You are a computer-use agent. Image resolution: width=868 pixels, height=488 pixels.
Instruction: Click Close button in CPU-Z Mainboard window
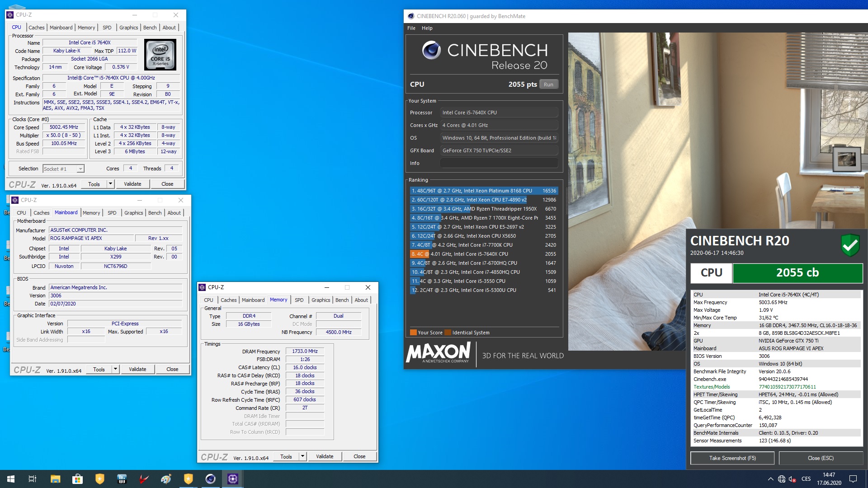172,369
